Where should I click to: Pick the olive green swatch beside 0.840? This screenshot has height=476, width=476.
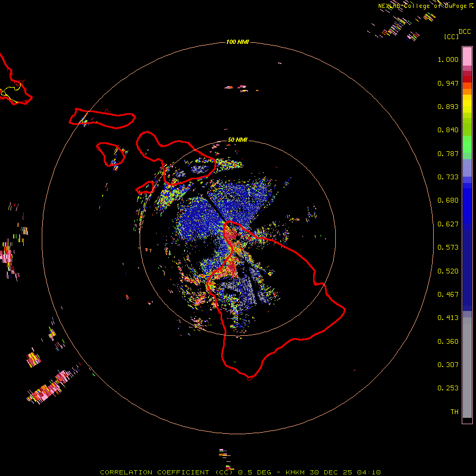(467, 127)
